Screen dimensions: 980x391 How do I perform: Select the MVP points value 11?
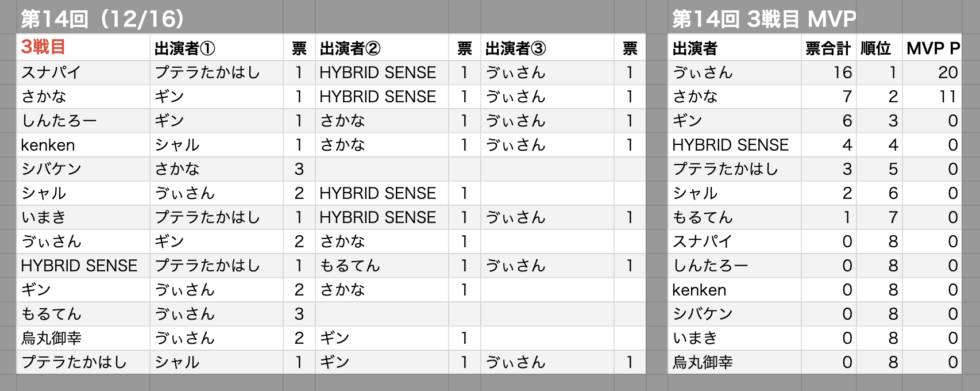pyautogui.click(x=947, y=97)
